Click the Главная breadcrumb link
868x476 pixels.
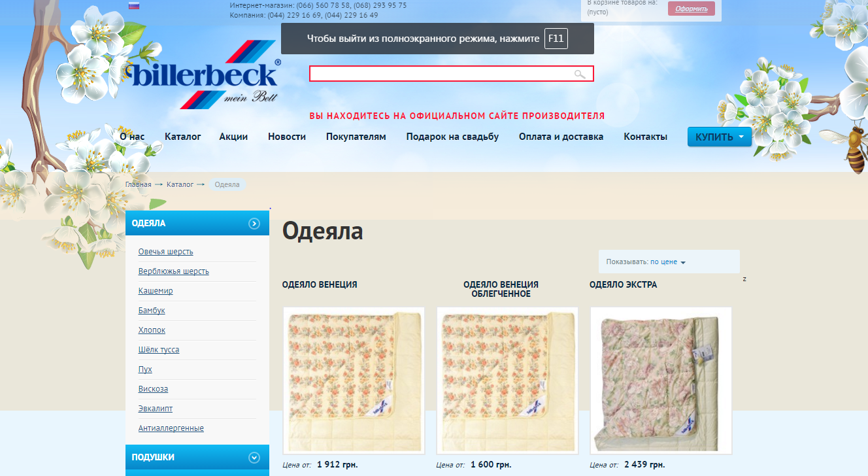[x=138, y=184]
